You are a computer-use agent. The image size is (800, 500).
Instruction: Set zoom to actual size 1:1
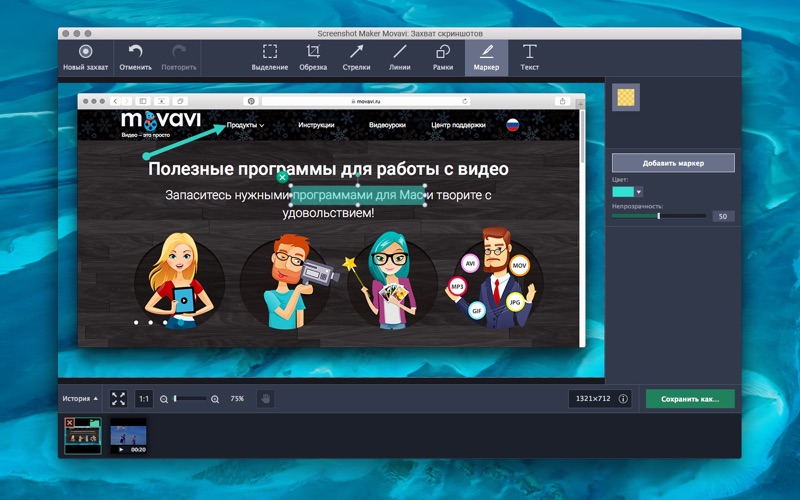click(x=144, y=398)
